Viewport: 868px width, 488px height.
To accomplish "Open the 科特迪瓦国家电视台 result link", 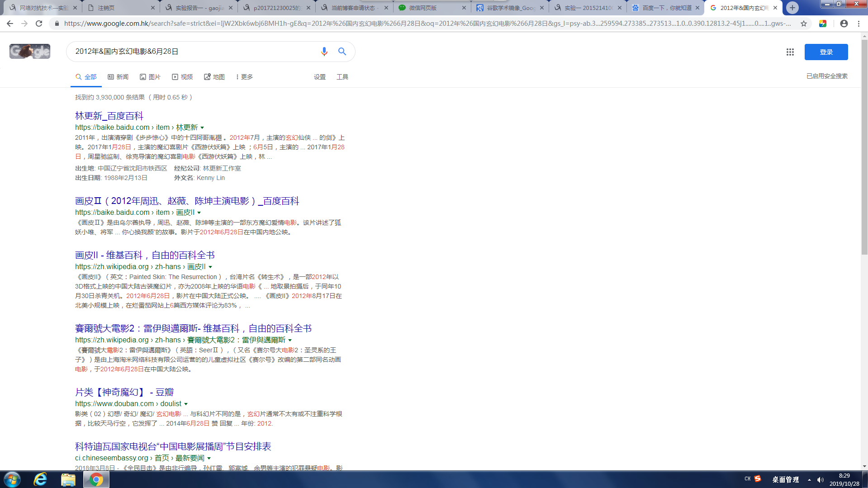I will point(173,446).
